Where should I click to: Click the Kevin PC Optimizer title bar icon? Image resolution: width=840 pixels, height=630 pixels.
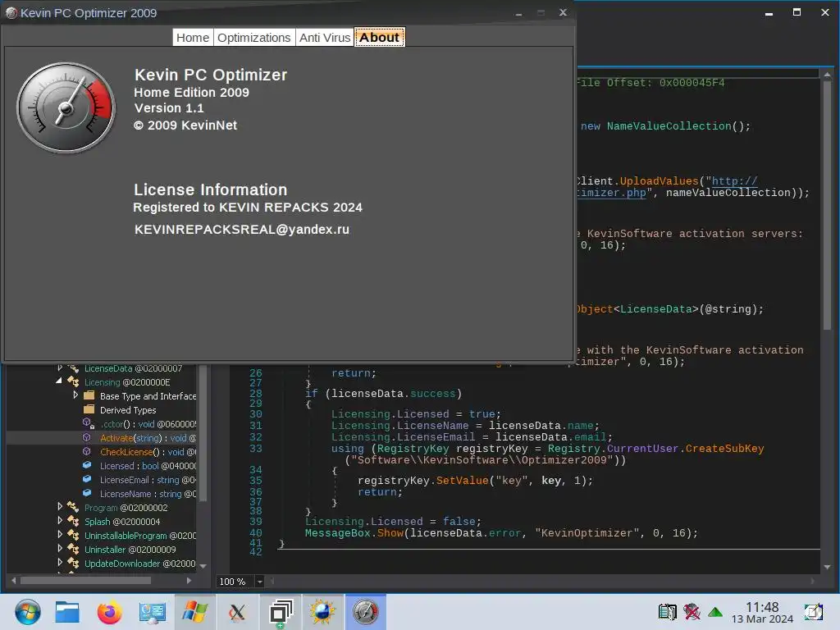coord(11,13)
